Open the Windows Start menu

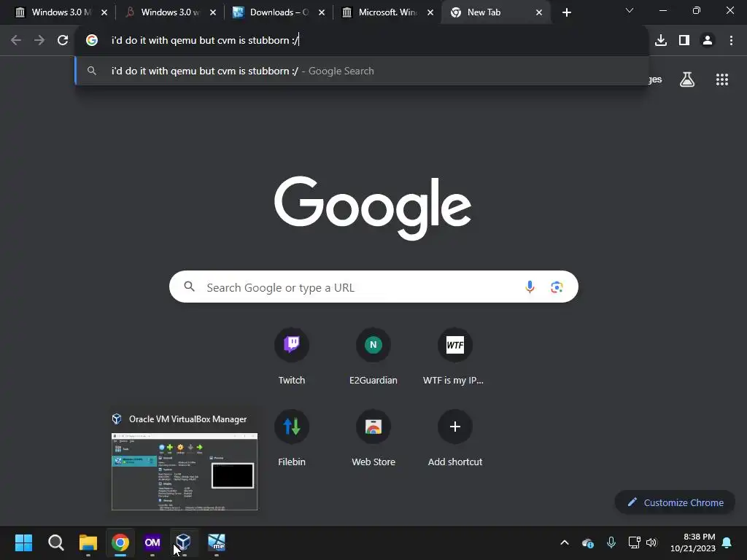(23, 542)
